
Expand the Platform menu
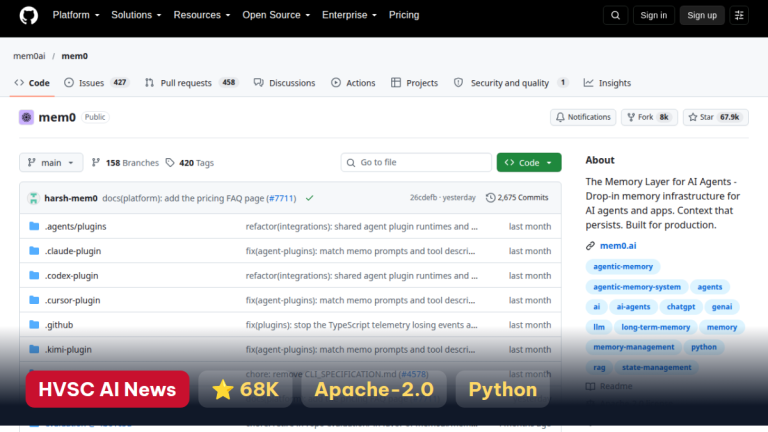tap(76, 15)
